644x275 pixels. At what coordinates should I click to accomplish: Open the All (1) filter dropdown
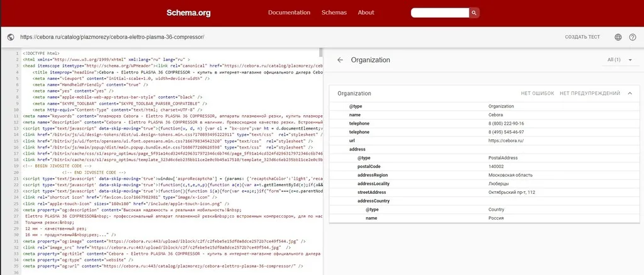tap(620, 60)
